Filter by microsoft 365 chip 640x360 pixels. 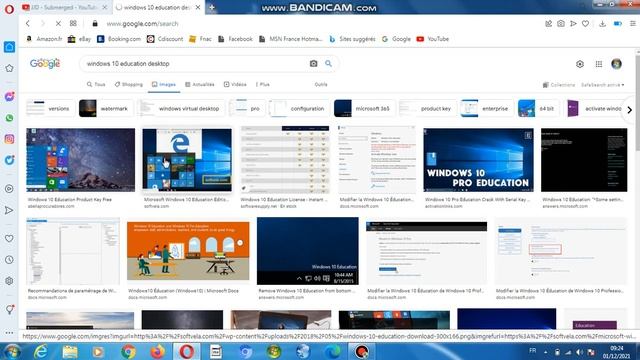click(x=364, y=109)
